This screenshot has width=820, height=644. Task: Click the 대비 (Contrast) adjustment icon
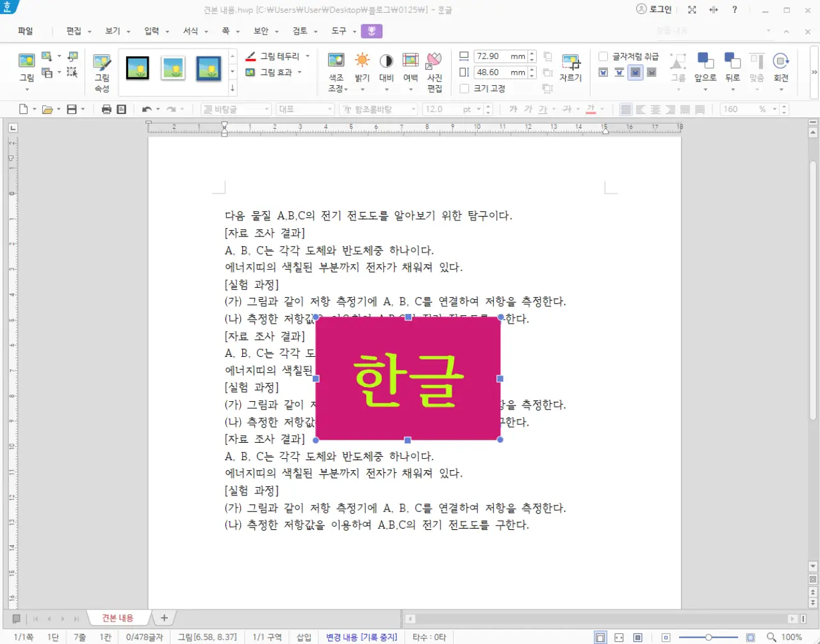click(x=386, y=67)
